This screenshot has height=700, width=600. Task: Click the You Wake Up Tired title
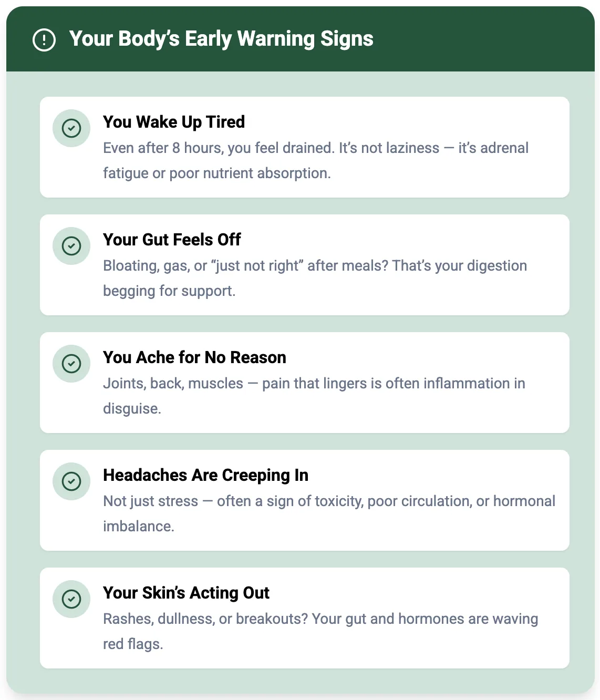coord(174,122)
